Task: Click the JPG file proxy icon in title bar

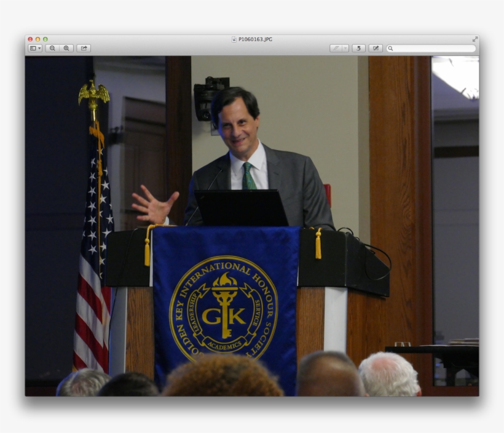Action: tap(234, 39)
